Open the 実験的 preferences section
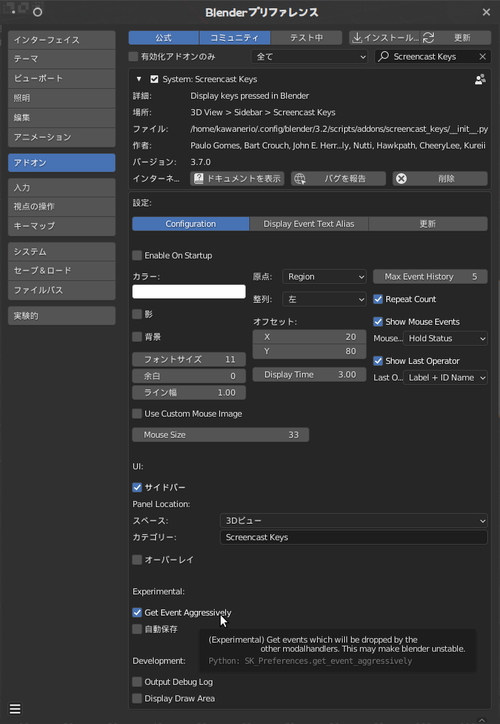The image size is (500, 724). (x=62, y=316)
